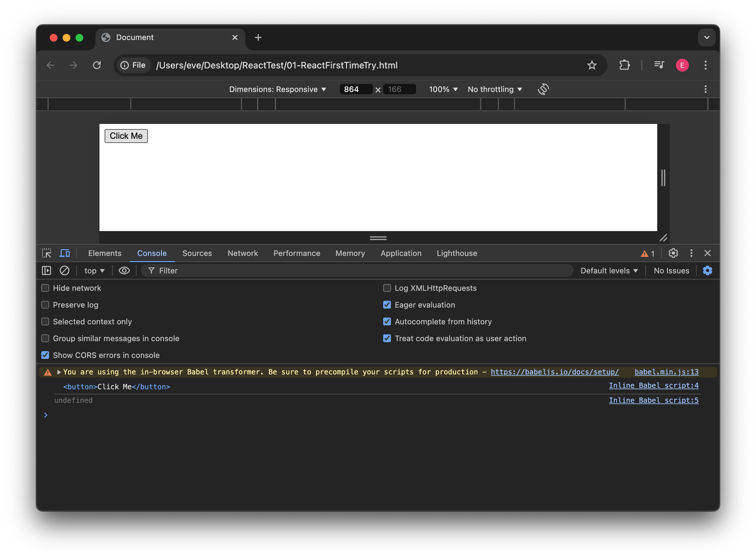Clear the console with the ban icon
This screenshot has width=756, height=559.
(64, 270)
